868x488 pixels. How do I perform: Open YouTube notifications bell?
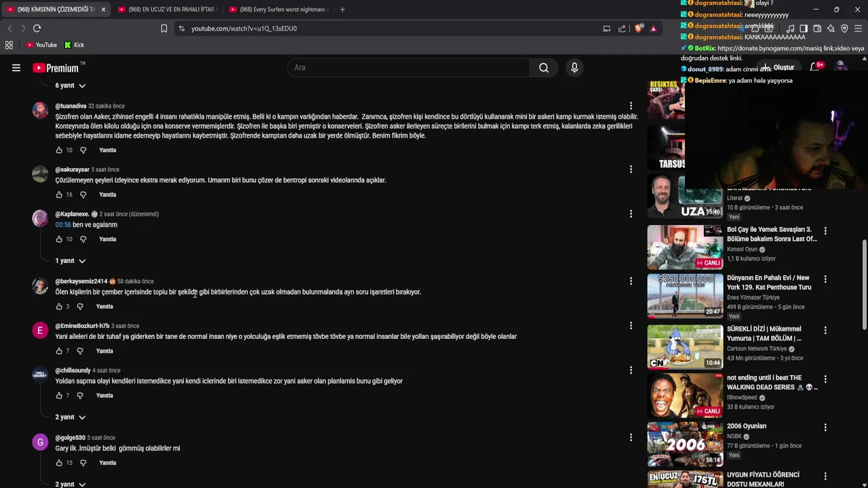click(815, 67)
